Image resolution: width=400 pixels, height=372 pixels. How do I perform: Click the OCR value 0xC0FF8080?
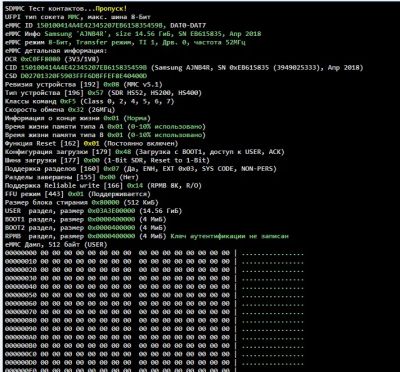click(x=41, y=59)
